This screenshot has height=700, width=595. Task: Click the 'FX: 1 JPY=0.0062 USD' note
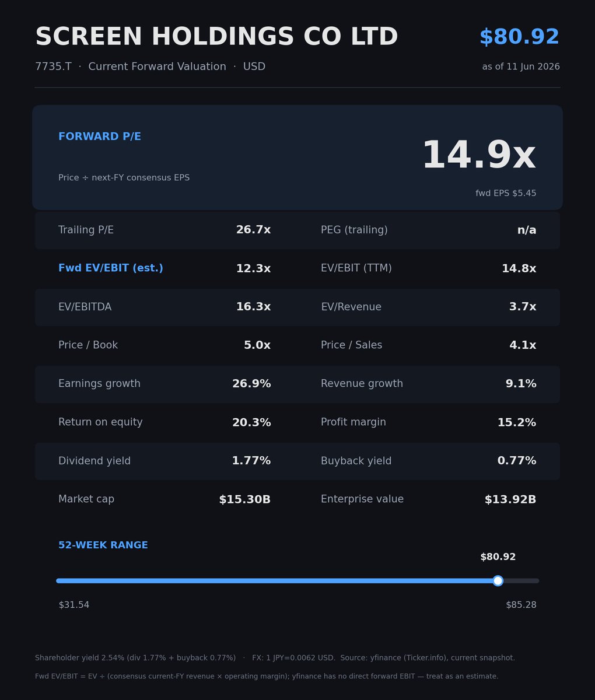click(x=294, y=658)
